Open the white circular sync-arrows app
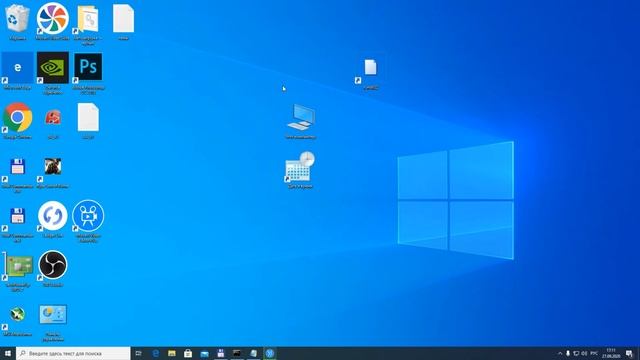This screenshot has width=640, height=360. pyautogui.click(x=53, y=216)
